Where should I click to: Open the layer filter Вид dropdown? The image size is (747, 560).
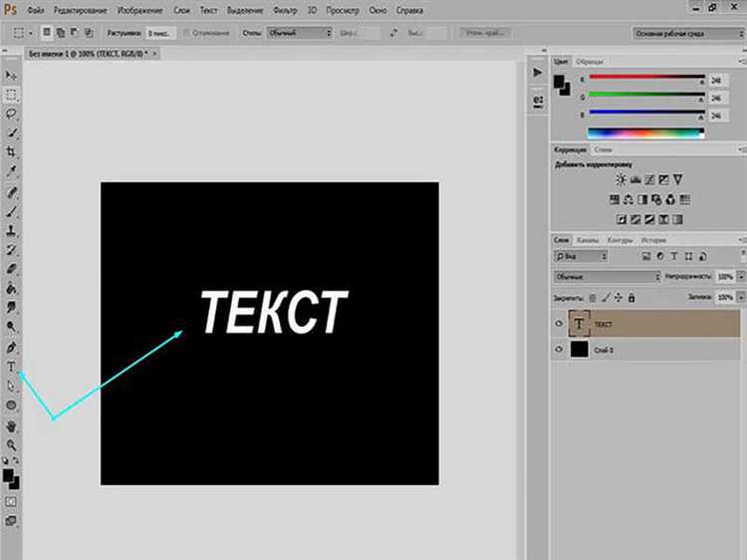click(581, 256)
